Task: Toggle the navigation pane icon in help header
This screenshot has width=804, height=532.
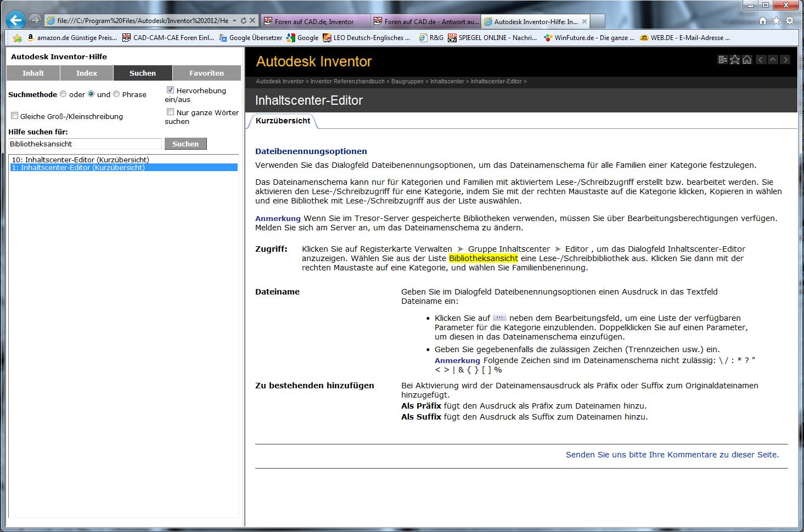Action: click(723, 60)
